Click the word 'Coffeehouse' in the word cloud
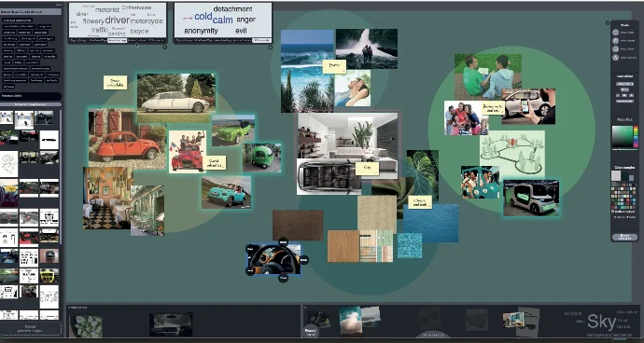644x343 pixels. [137, 7]
